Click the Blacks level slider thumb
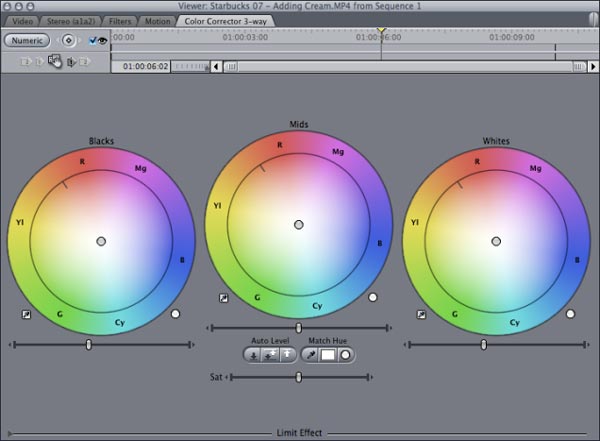Screen dimensions: 600x441 (x=89, y=345)
